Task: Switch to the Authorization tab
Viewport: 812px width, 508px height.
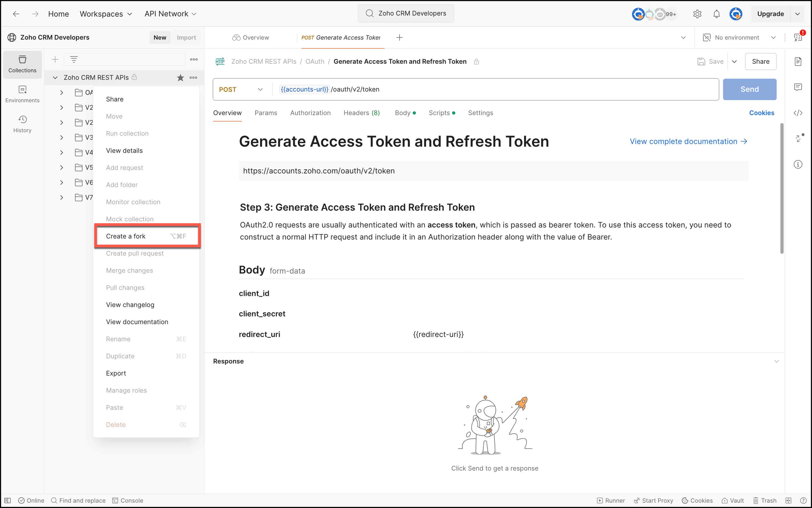Action: pyautogui.click(x=310, y=113)
